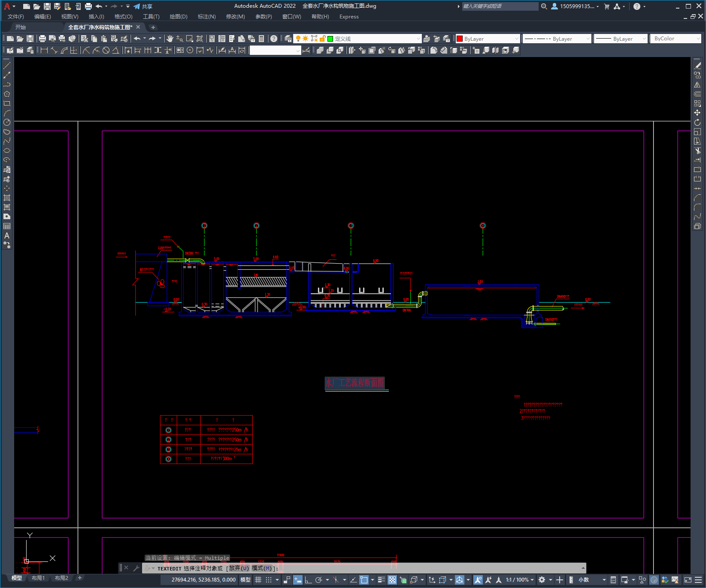Open the Express menu
The image size is (706, 588).
pyautogui.click(x=349, y=17)
